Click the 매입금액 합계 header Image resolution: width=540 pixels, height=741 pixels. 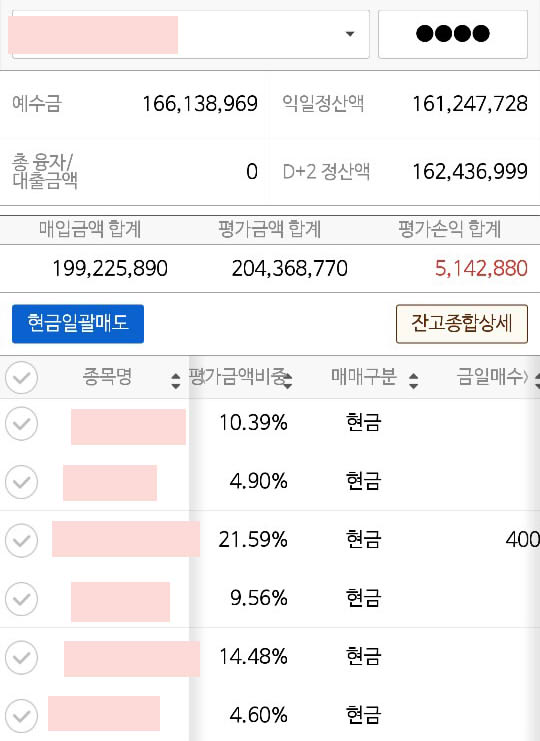click(x=90, y=229)
